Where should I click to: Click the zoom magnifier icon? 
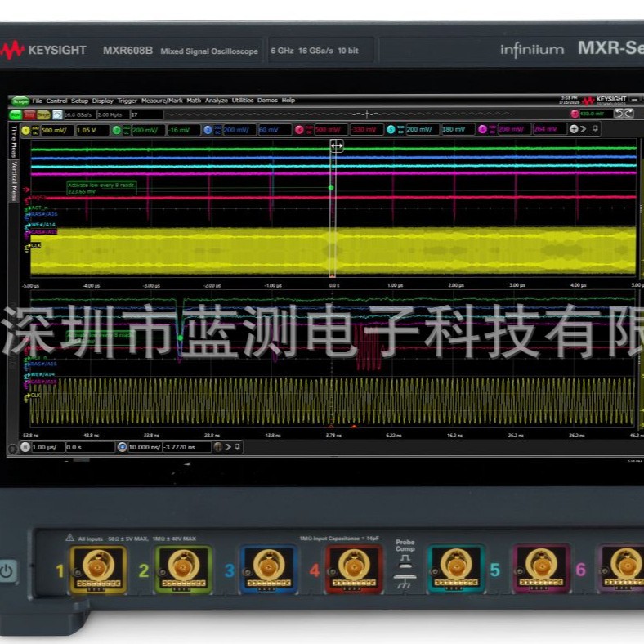click(x=122, y=447)
